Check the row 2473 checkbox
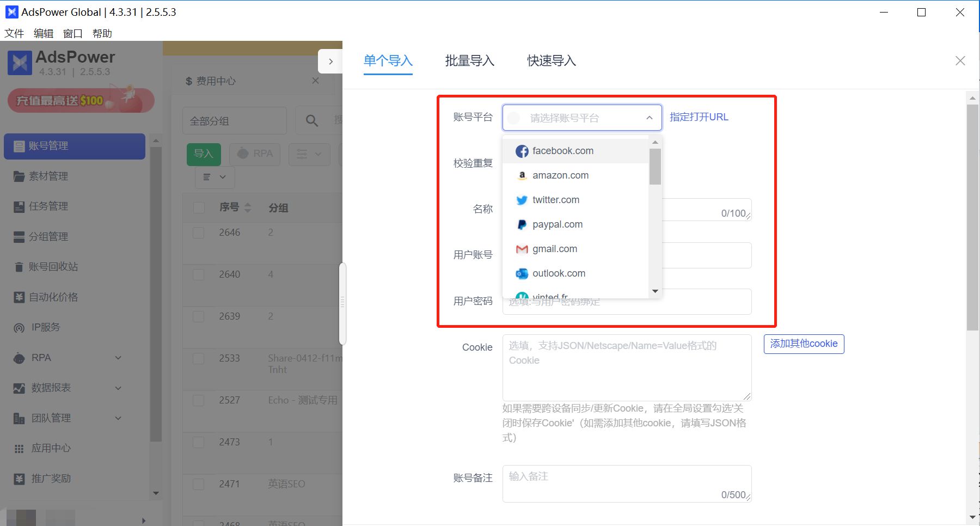 [x=199, y=442]
